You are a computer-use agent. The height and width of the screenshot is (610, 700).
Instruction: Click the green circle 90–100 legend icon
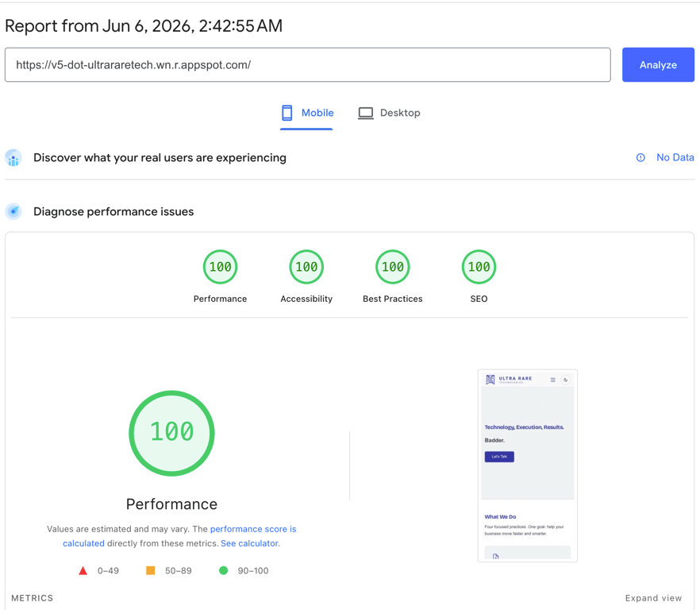(x=224, y=570)
